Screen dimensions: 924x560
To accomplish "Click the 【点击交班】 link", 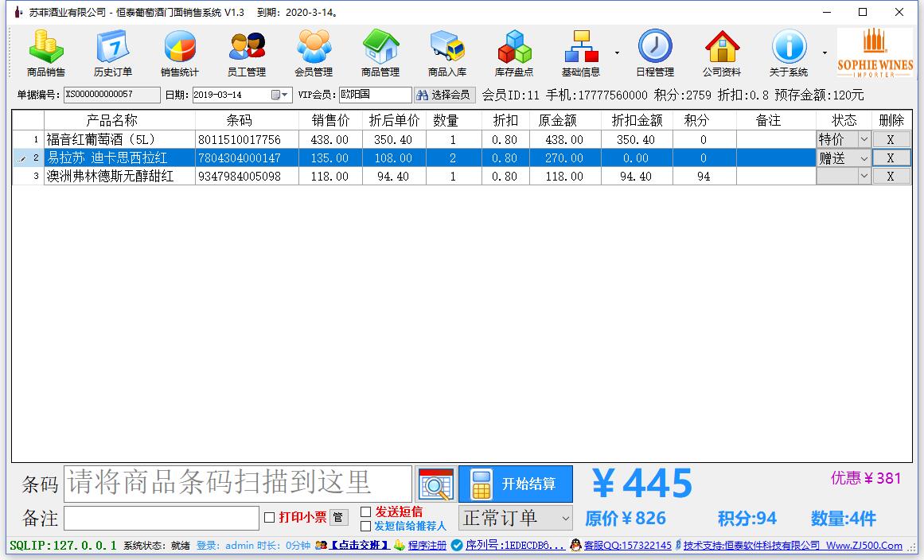I will [x=359, y=545].
